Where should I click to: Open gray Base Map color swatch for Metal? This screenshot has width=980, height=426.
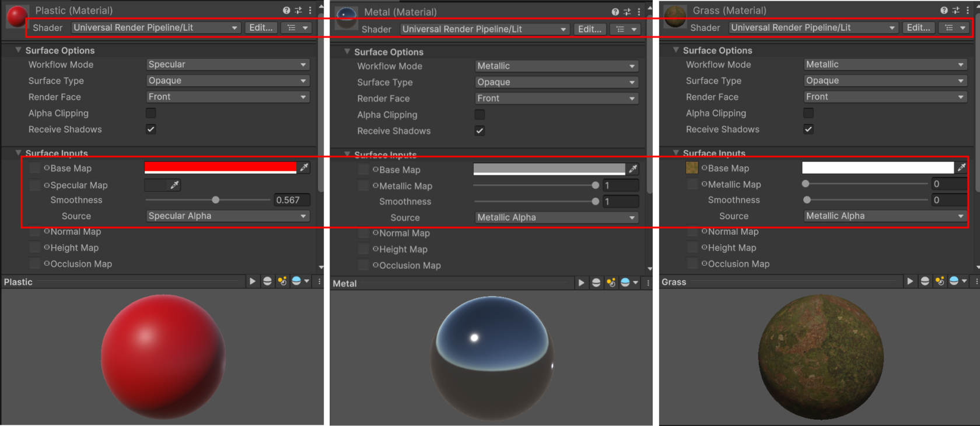[549, 170]
